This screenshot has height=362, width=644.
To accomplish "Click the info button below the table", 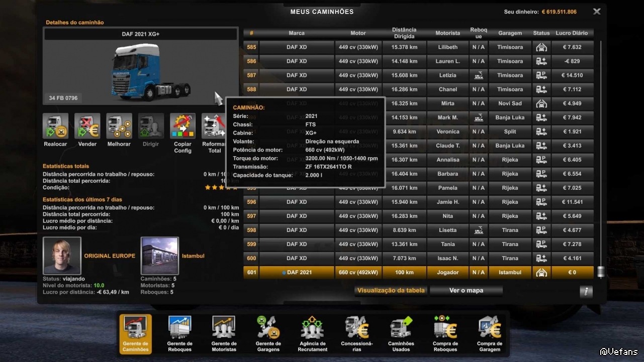I will [x=586, y=292].
